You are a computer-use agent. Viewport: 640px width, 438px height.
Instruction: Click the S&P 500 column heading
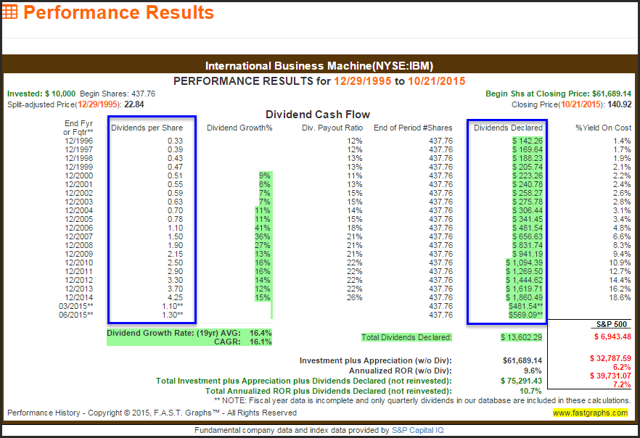[611, 324]
